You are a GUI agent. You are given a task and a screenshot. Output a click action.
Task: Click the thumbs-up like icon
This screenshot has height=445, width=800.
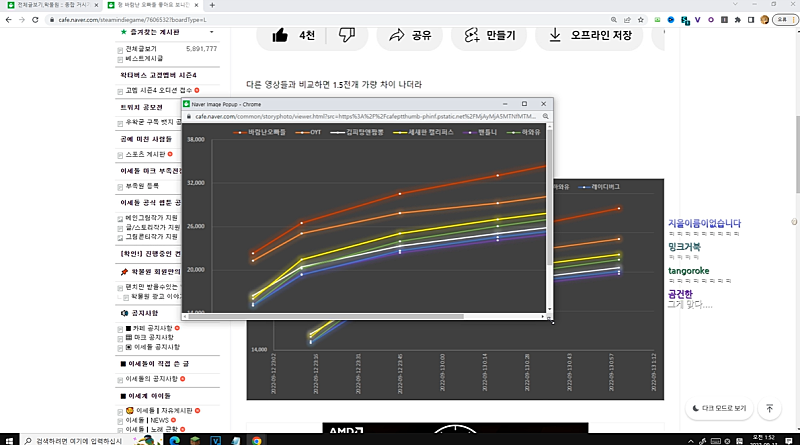click(x=276, y=35)
